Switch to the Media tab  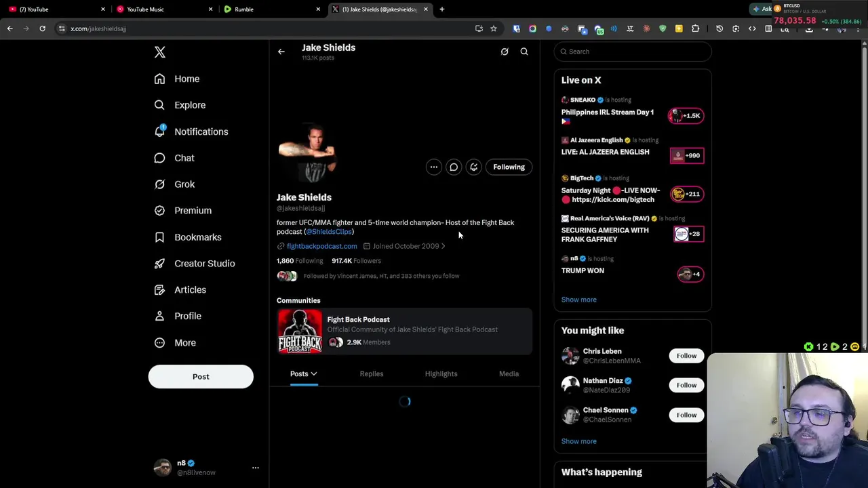click(x=509, y=374)
